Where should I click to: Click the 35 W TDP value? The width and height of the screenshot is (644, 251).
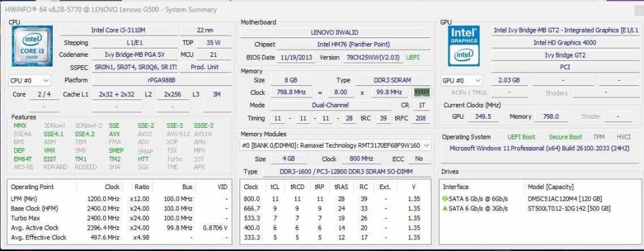[214, 43]
